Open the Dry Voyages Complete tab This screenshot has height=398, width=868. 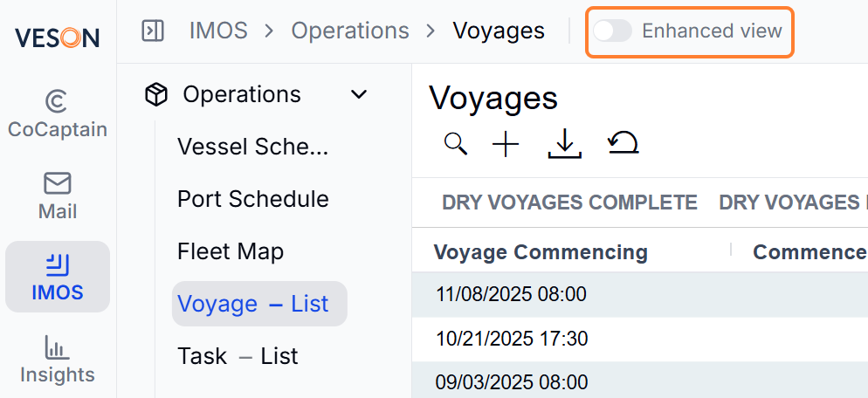coord(569,203)
